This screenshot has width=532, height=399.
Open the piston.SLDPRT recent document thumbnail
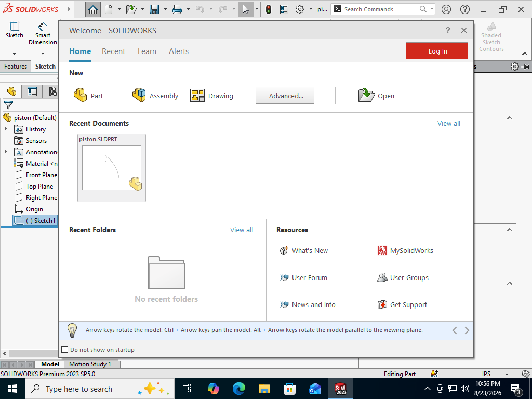coord(112,168)
